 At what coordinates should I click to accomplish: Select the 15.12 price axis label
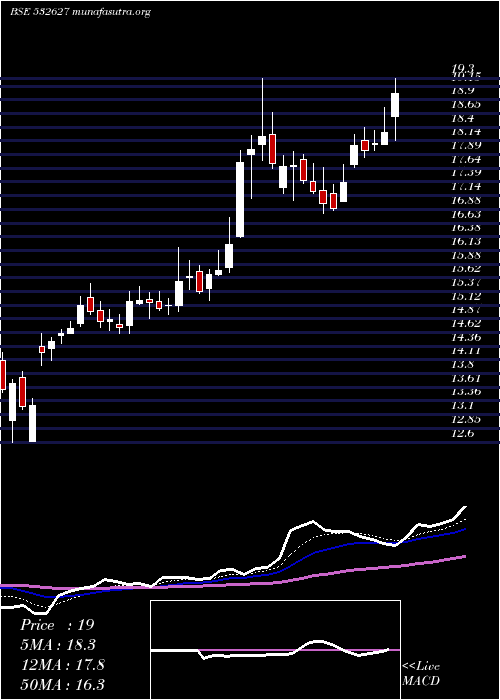(x=466, y=296)
